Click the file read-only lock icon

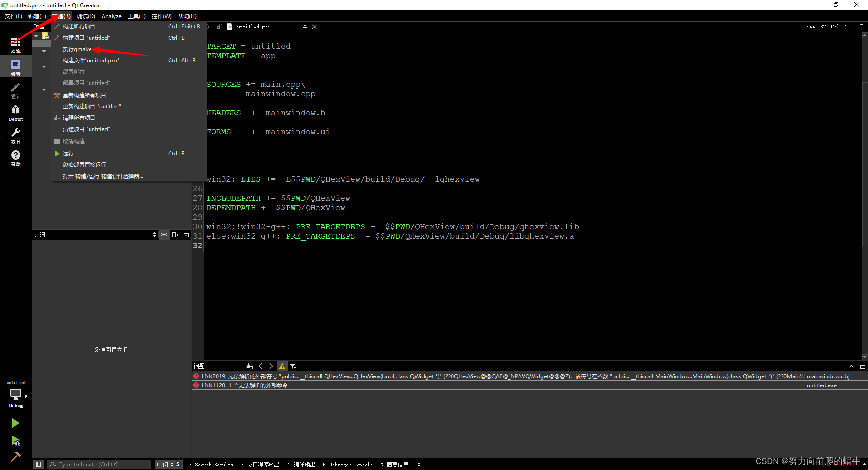tap(219, 27)
